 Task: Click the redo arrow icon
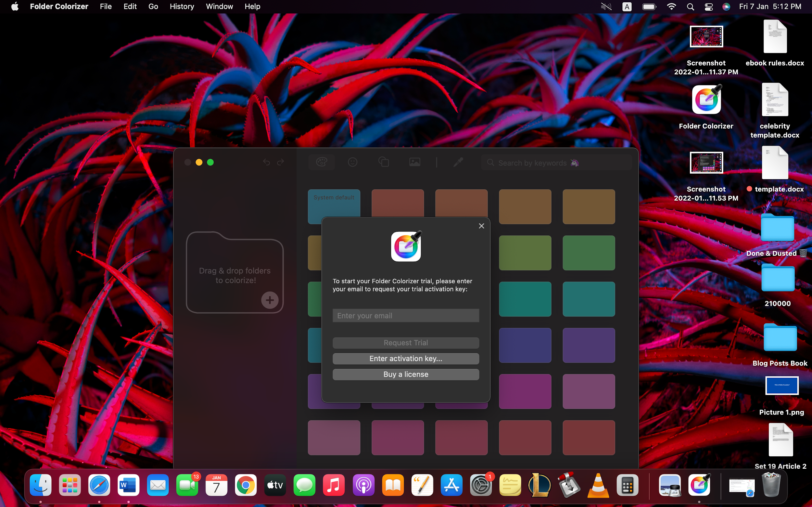281,162
